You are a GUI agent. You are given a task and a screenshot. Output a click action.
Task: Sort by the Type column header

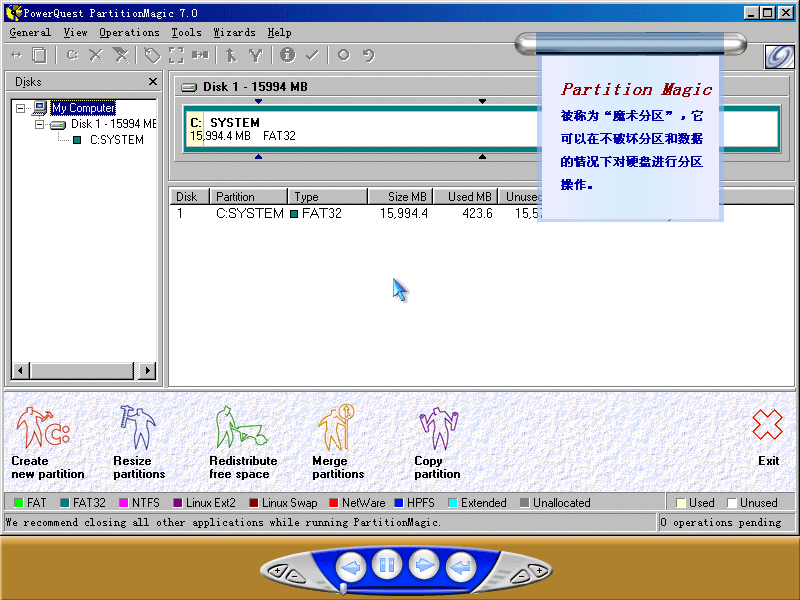328,196
